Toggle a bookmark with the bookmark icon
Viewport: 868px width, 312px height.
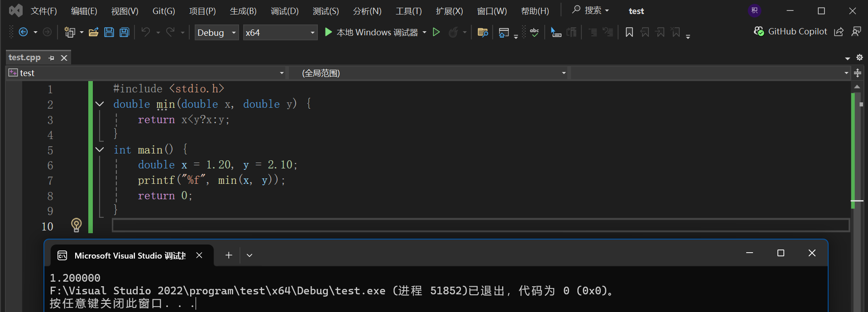[x=629, y=32]
